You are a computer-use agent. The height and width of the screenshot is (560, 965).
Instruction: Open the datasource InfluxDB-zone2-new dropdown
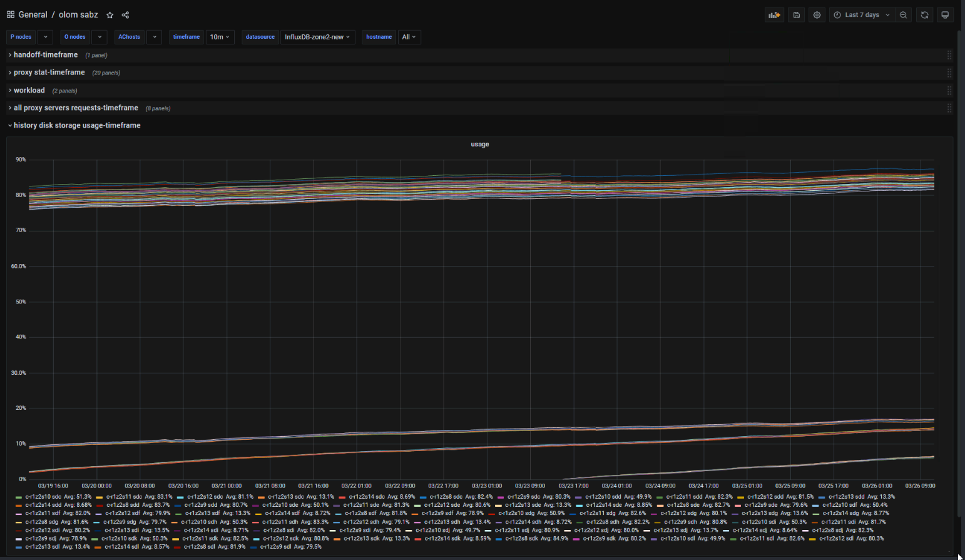pyautogui.click(x=317, y=37)
